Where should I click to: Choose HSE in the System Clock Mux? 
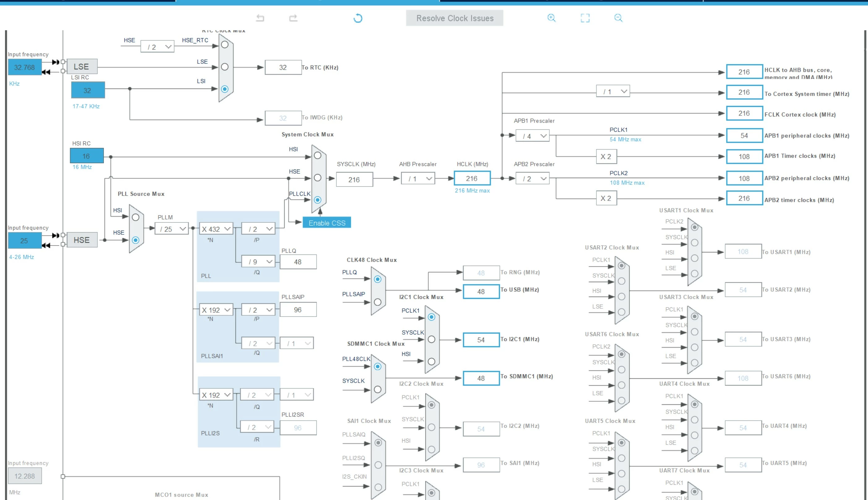point(318,178)
